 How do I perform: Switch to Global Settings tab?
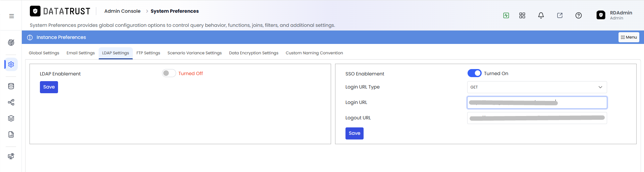click(x=44, y=53)
